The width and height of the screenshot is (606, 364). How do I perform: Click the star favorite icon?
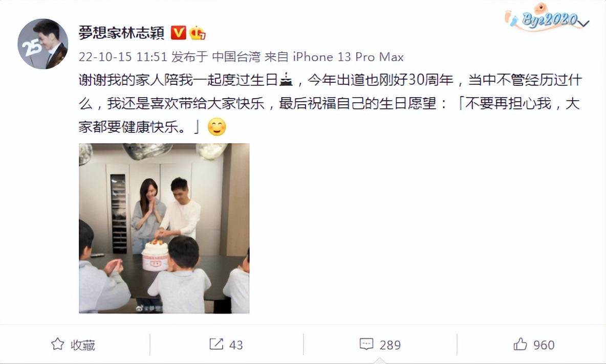pyautogui.click(x=58, y=344)
